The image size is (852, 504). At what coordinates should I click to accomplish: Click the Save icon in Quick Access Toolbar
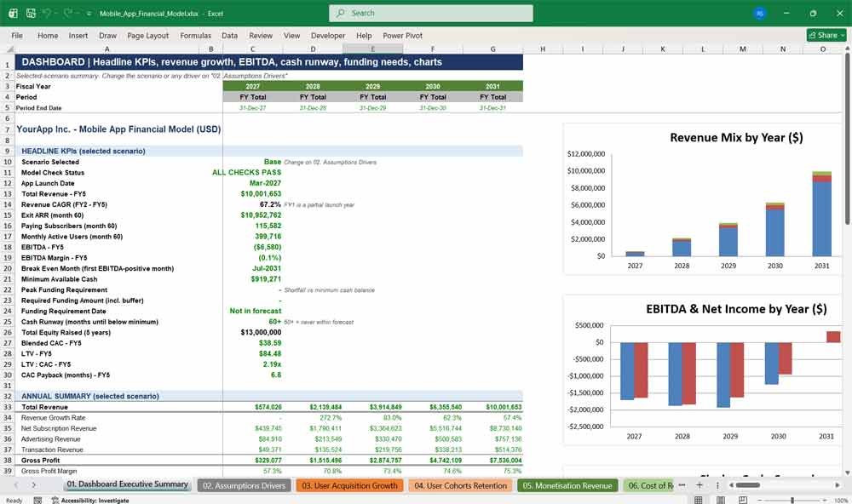point(31,13)
